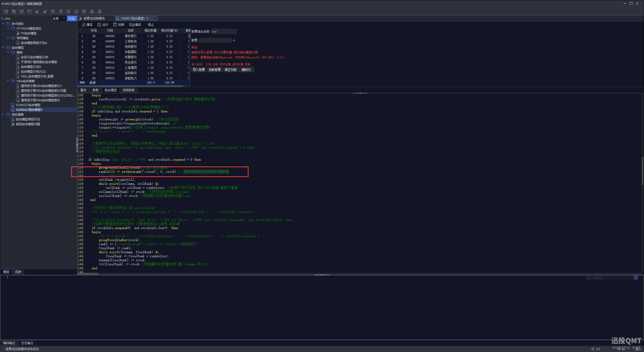Click the 导入股票 button
Viewport: 644px width, 352px height.
pyautogui.click(x=199, y=70)
